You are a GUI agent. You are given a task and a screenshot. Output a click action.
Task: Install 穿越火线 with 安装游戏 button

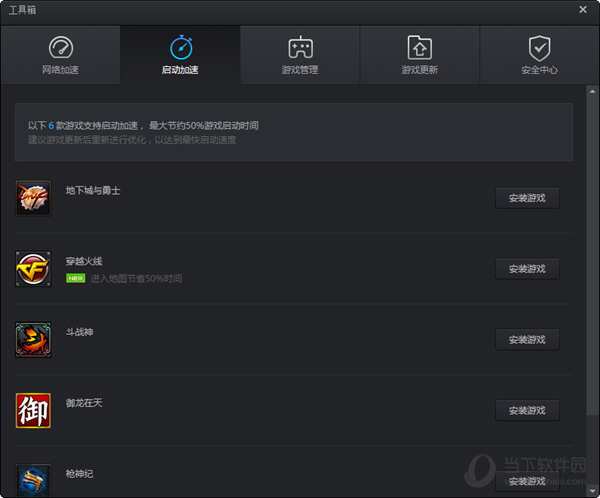tap(527, 269)
